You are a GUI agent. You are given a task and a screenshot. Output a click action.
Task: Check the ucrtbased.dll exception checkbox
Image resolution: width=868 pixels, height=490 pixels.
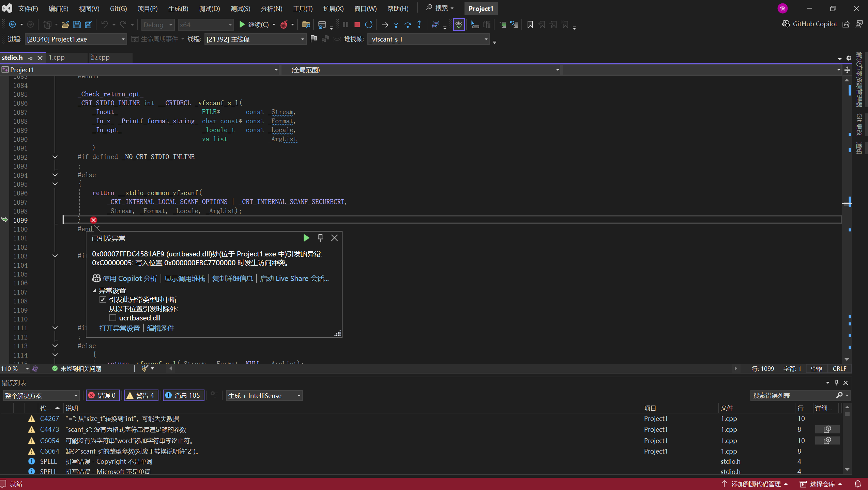click(113, 318)
